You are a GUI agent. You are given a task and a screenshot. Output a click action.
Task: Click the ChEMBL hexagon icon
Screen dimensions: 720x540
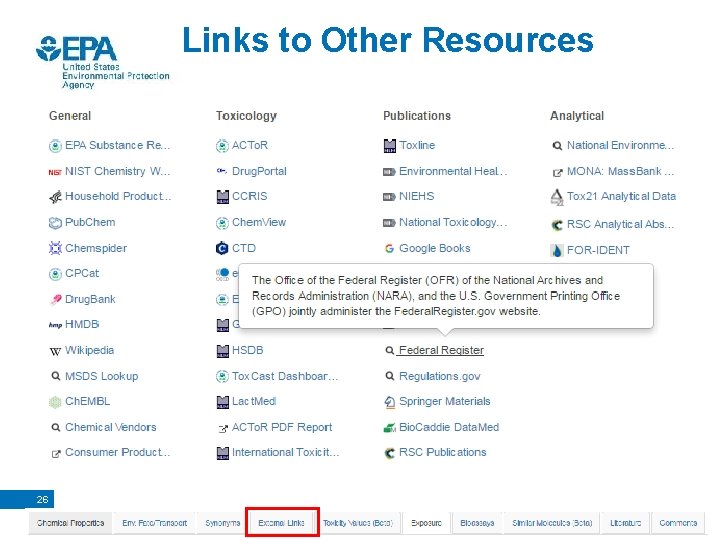coord(55,402)
